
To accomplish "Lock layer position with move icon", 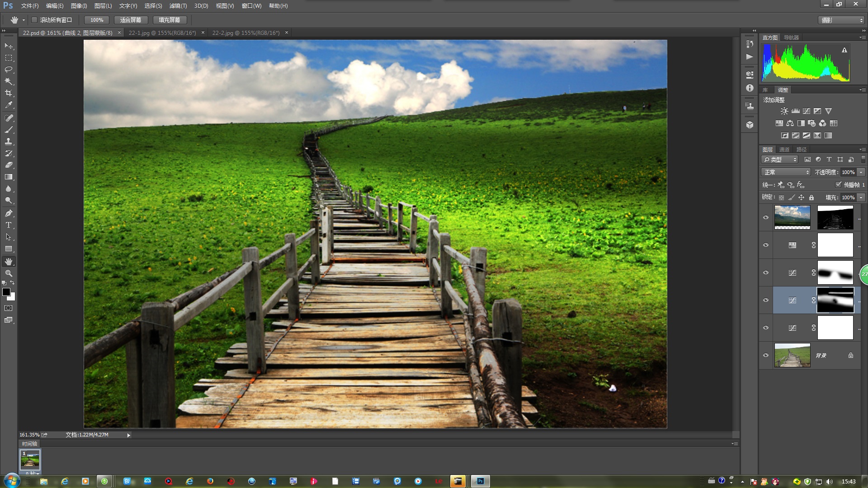I will pyautogui.click(x=801, y=197).
